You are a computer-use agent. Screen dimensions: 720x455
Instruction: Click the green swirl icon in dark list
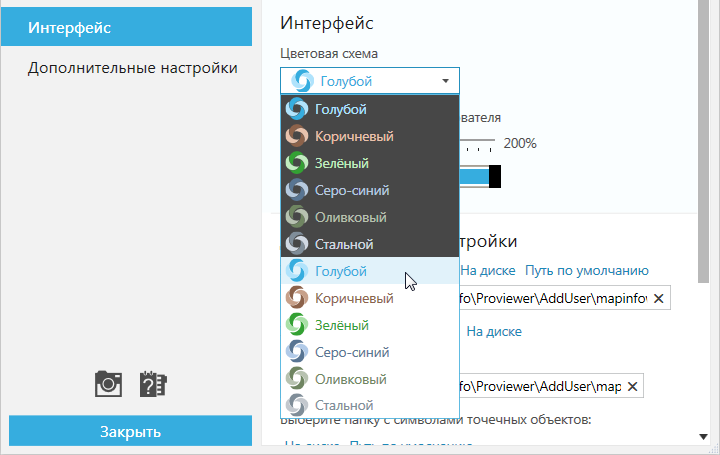point(297,163)
